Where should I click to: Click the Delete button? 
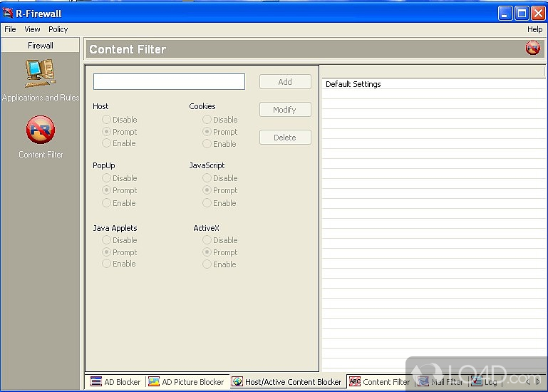click(285, 138)
